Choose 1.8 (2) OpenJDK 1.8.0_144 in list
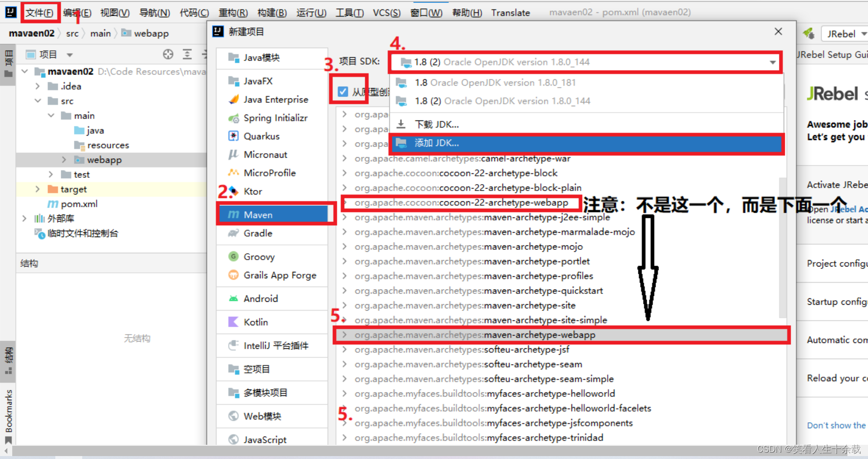This screenshot has width=868, height=459. pyautogui.click(x=586, y=101)
